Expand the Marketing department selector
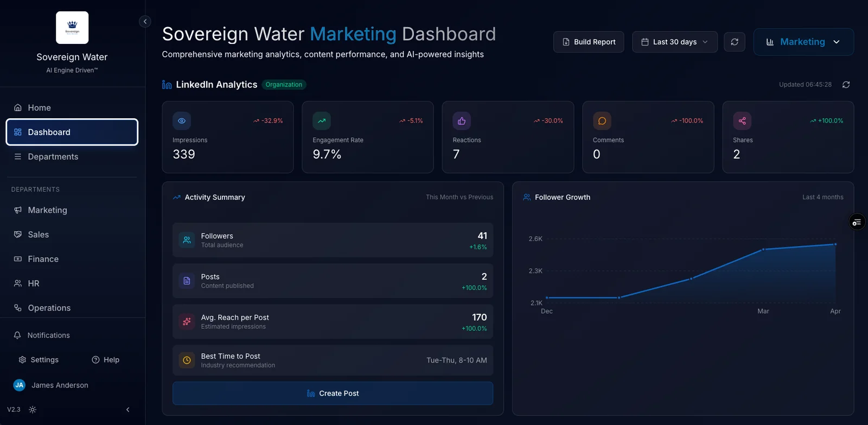Viewport: 868px width, 425px height. point(803,42)
